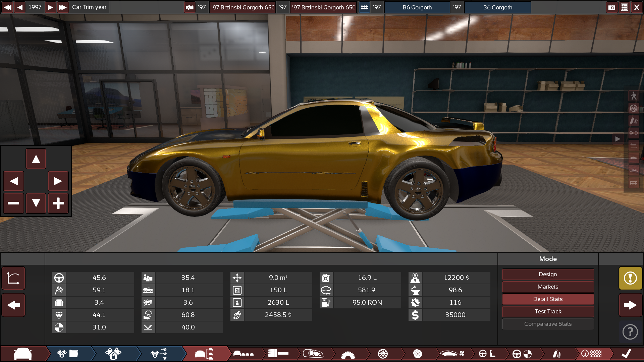
Task: Toggle the walking person view icon
Action: point(634,96)
